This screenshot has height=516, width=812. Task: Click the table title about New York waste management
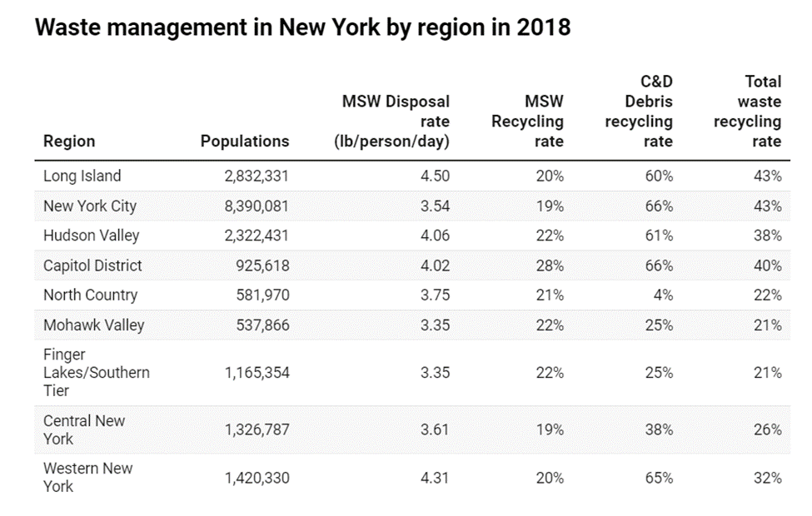coord(303,27)
